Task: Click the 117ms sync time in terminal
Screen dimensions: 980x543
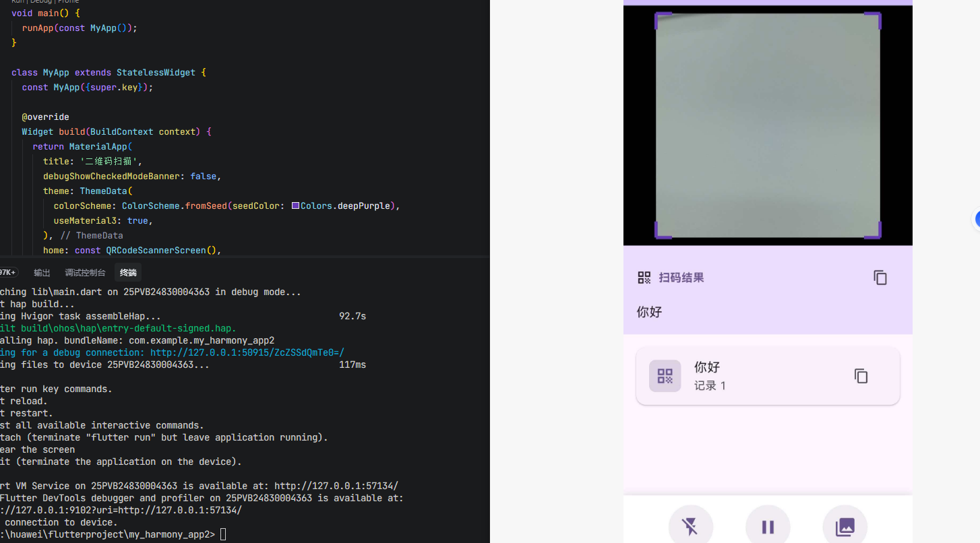Action: pyautogui.click(x=353, y=364)
